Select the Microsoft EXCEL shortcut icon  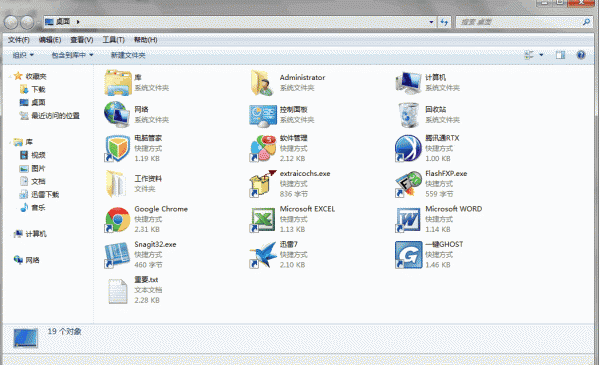click(263, 220)
